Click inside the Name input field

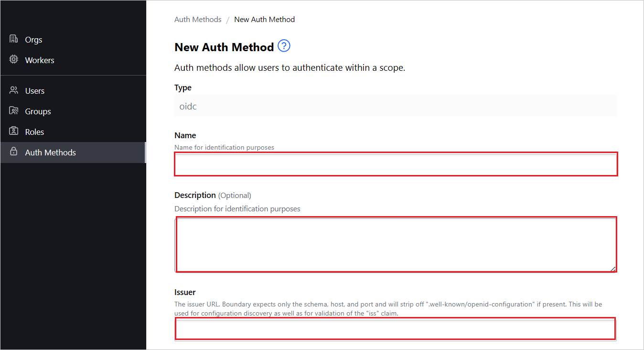click(396, 164)
